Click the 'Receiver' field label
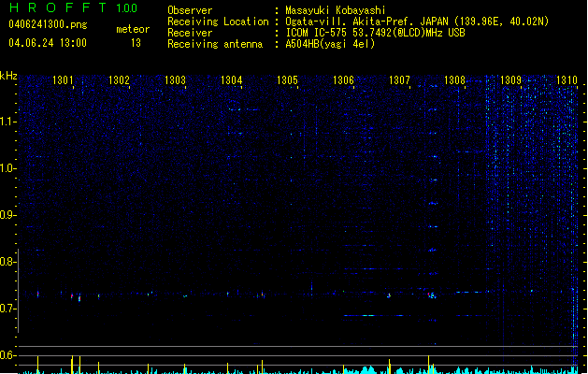The height and width of the screenshot is (374, 588). click(190, 33)
